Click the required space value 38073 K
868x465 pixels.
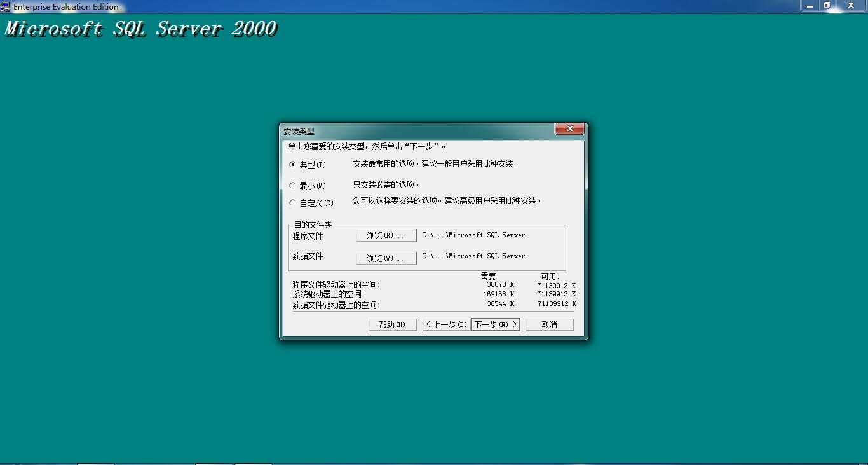click(x=501, y=284)
